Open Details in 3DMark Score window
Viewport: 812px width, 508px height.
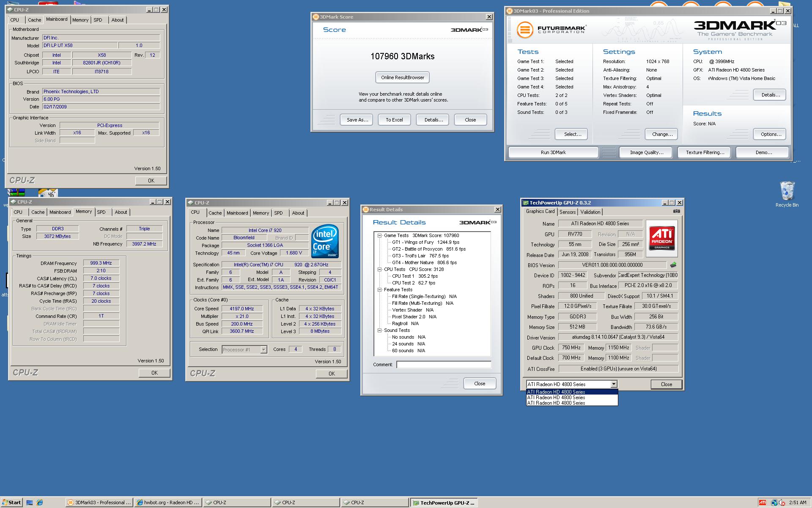point(433,120)
